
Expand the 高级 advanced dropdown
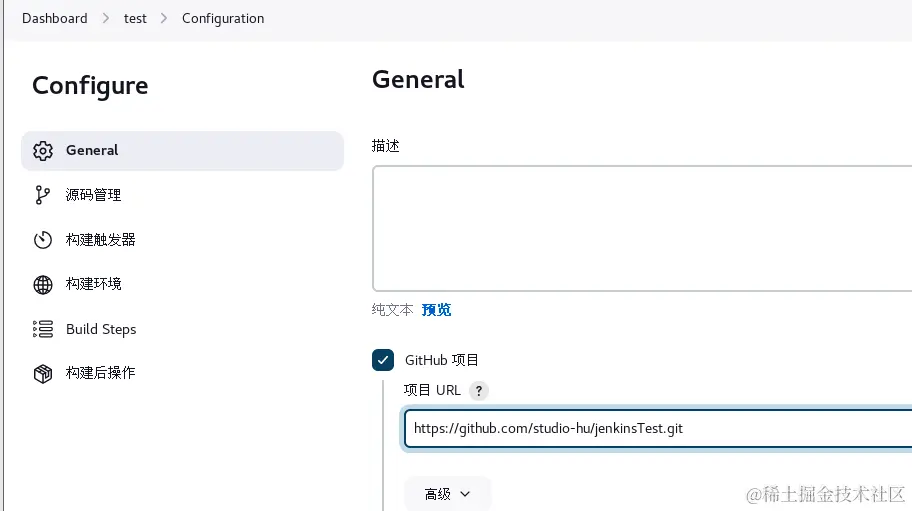(x=447, y=494)
